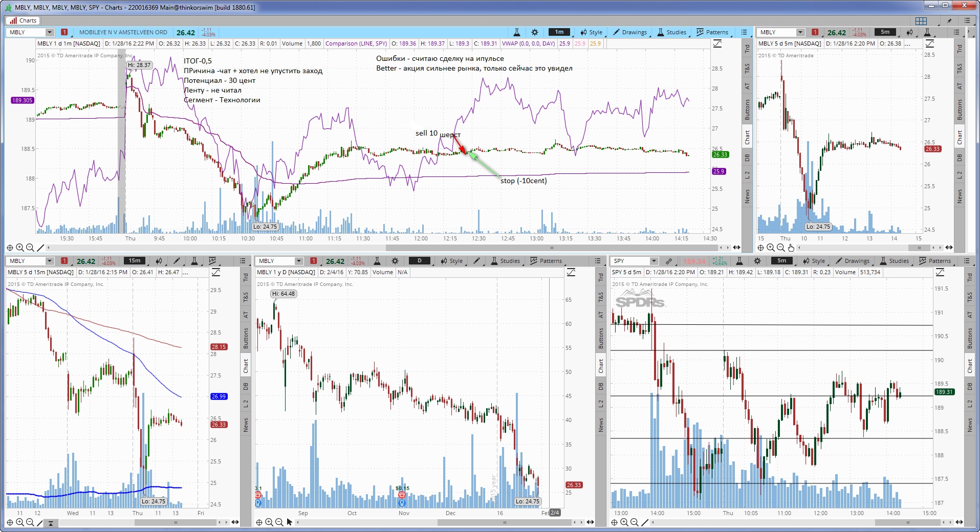Viewport: 980px width, 532px height.
Task: Toggle Buttons side tab of 1m chart
Action: [747, 110]
